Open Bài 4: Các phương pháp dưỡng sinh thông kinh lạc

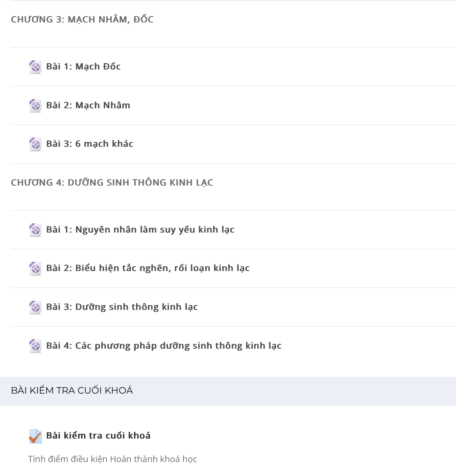click(164, 346)
